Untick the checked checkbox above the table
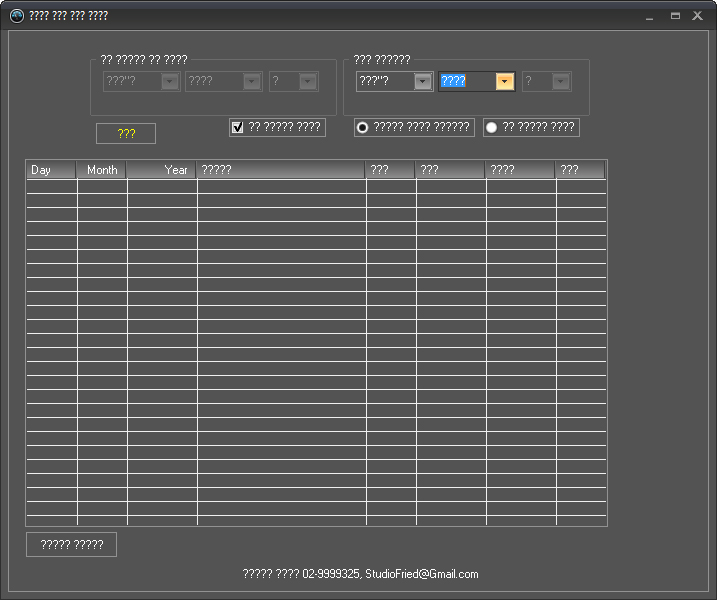Viewport: 717px width, 600px height. coord(238,127)
